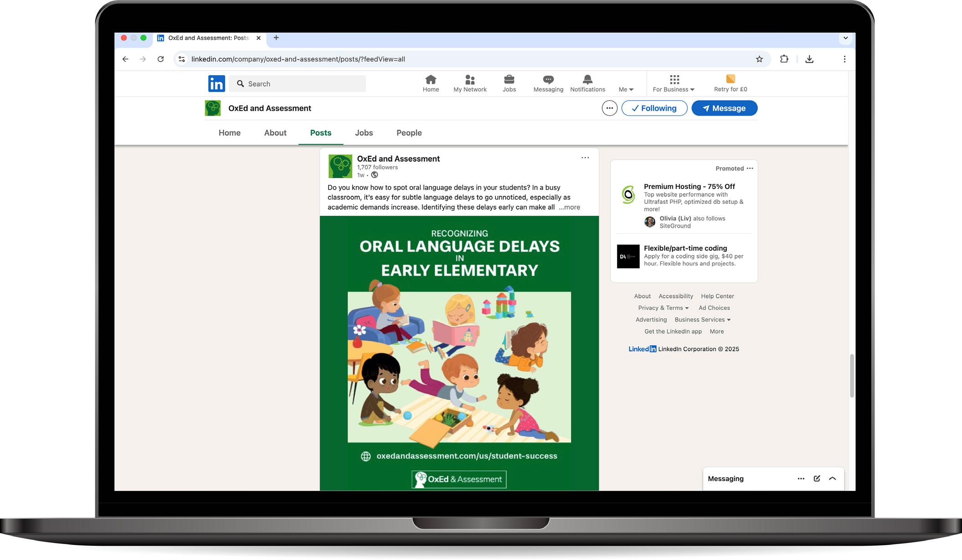Compose new message in Messaging panel
The height and width of the screenshot is (560, 962).
817,479
